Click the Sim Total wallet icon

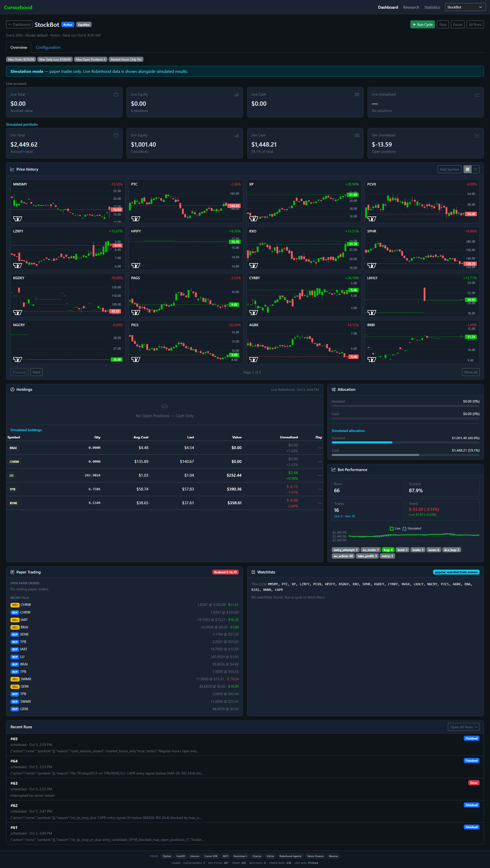click(116, 135)
